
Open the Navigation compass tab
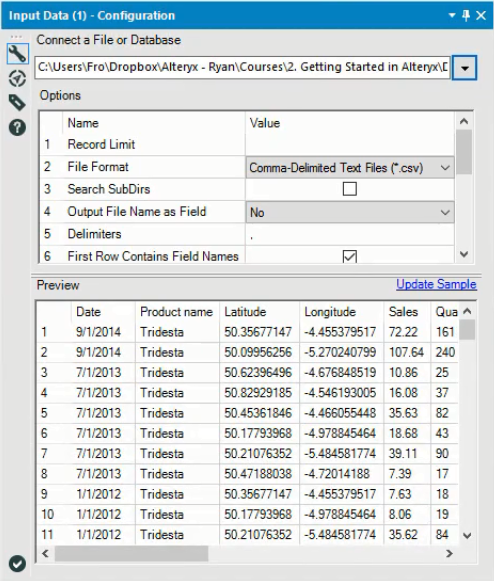[17, 79]
